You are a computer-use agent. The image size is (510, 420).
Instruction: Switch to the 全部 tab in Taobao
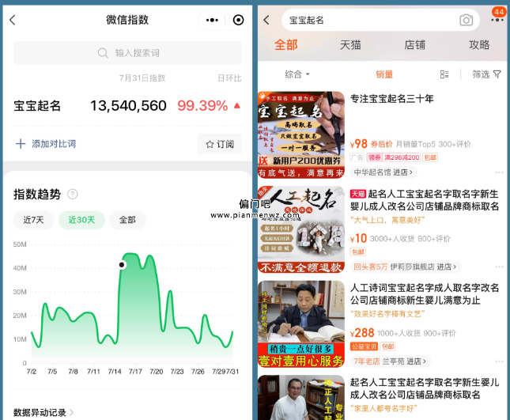[286, 45]
